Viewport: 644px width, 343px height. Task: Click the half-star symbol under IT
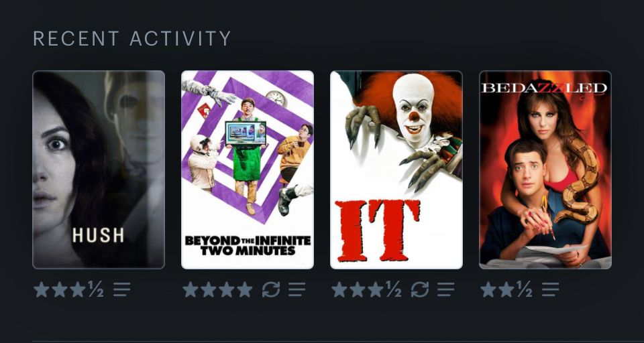coord(394,289)
